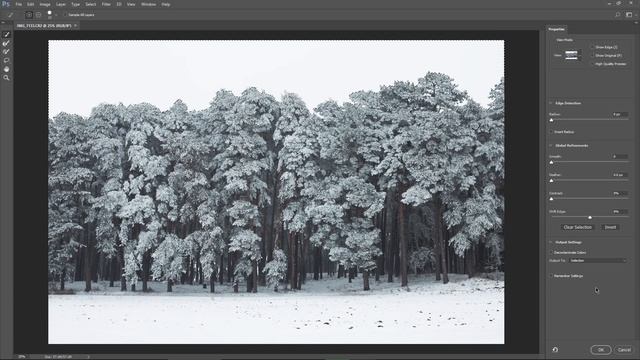This screenshot has height=360, width=640.
Task: Click the search icon in top right
Action: tap(618, 15)
